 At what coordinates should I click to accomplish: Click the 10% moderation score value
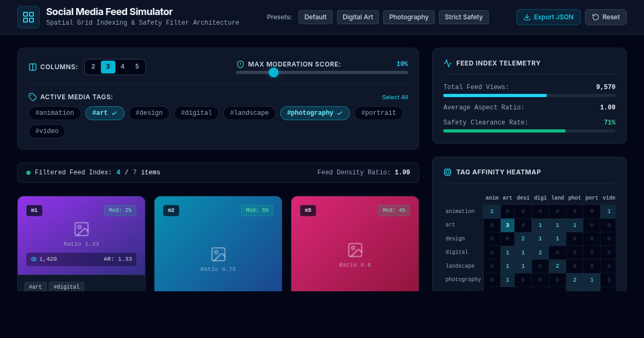click(402, 64)
